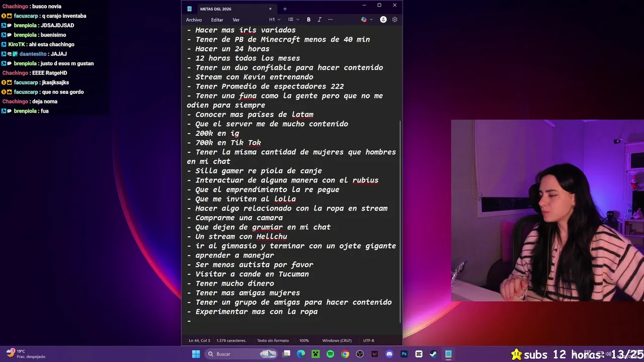
Task: Open Microsoft Edge from the taskbar
Action: pos(301,354)
